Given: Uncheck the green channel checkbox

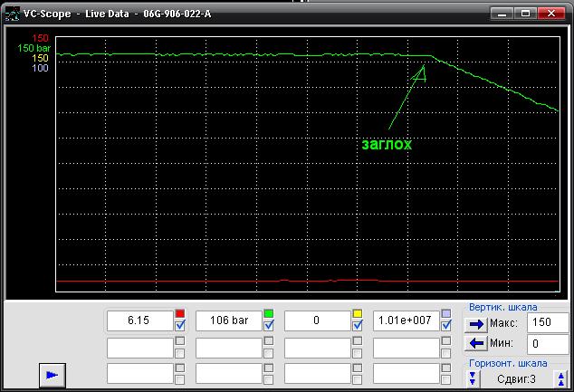Looking at the screenshot, I should (269, 325).
